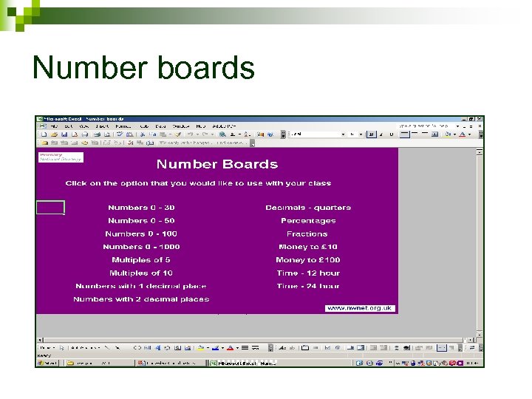This screenshot has width=532, height=399.
Task: Select the drawing toolbar Line tool
Action: pos(107,348)
